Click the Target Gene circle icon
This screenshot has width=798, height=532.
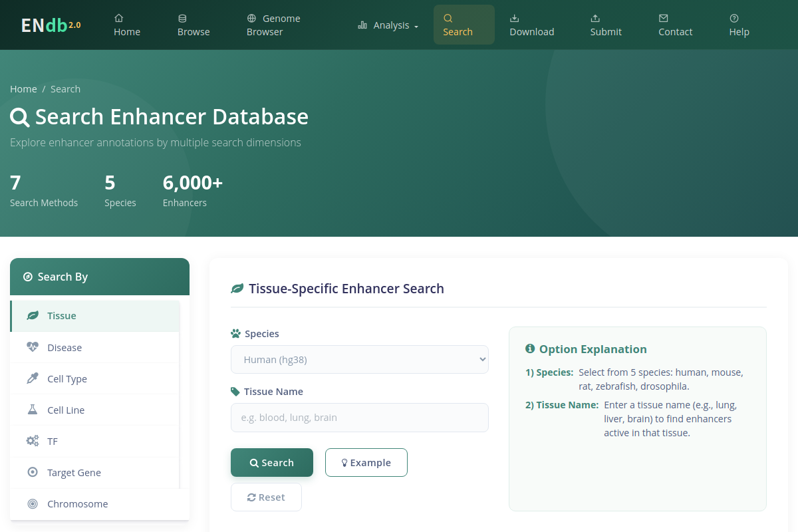point(32,472)
